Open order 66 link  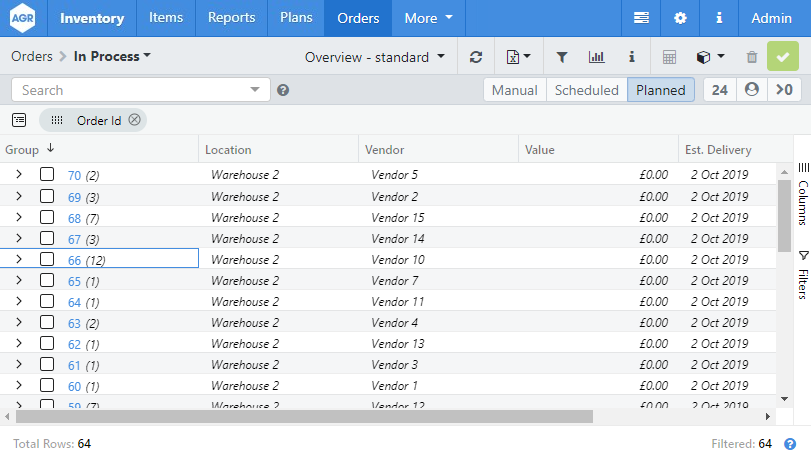[74, 260]
